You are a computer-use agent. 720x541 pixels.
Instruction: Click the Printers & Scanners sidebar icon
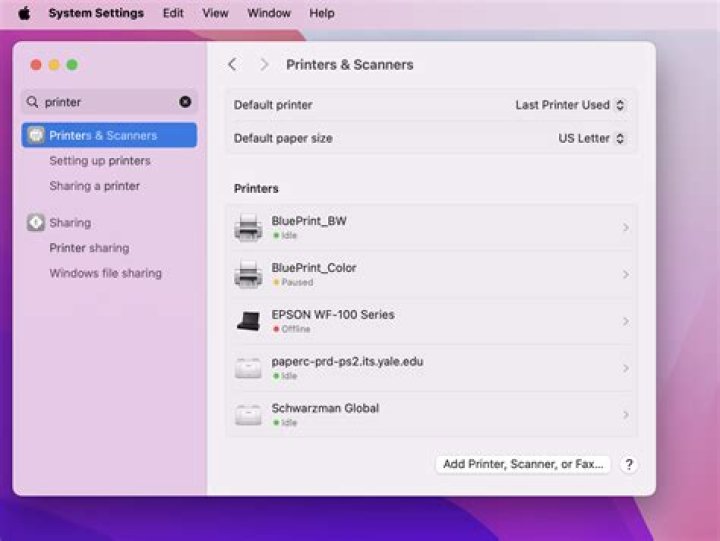click(36, 135)
